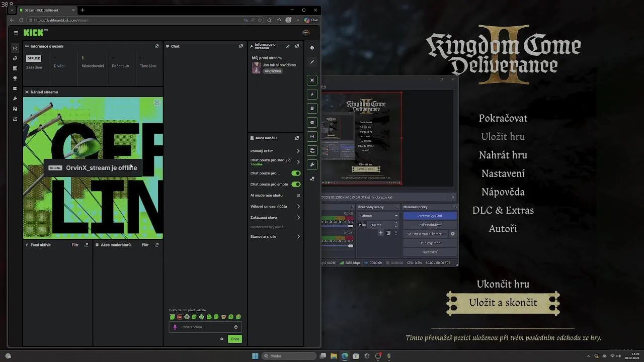Viewport: 644px width, 362px height.
Task: Click Zastavit vysílání in OBS
Action: pos(430,216)
